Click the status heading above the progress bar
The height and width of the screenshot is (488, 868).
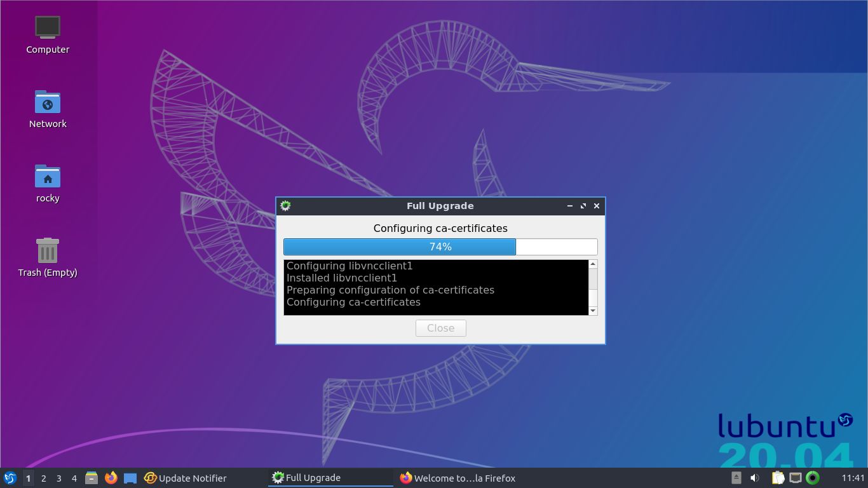point(440,228)
